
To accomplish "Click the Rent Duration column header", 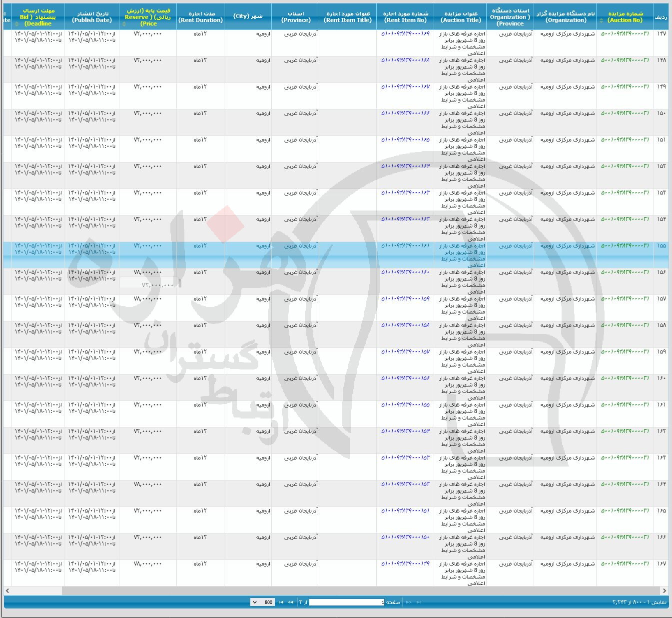I will pos(200,17).
